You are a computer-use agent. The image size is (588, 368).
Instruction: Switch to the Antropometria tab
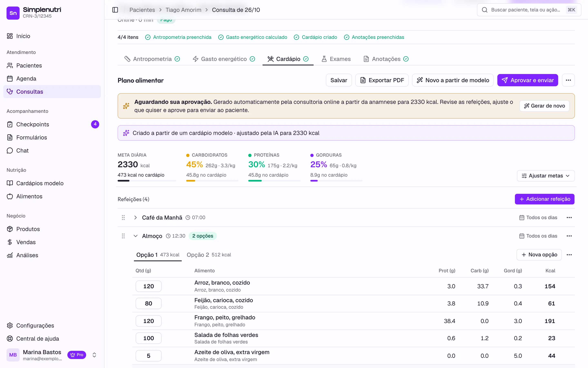152,59
